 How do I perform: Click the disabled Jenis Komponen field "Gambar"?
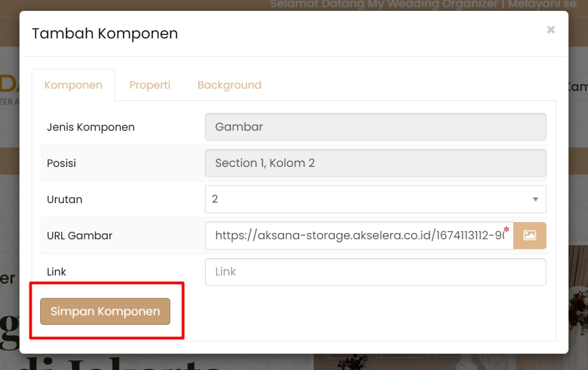pos(375,127)
